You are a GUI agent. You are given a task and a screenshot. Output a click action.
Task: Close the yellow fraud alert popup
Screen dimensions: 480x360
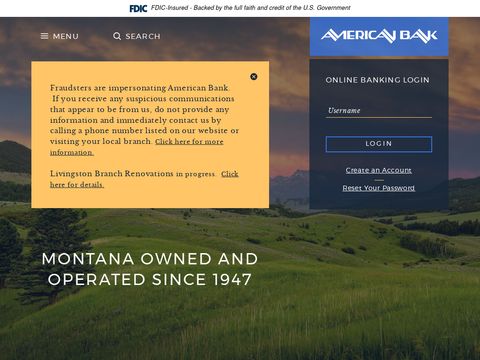pos(254,77)
